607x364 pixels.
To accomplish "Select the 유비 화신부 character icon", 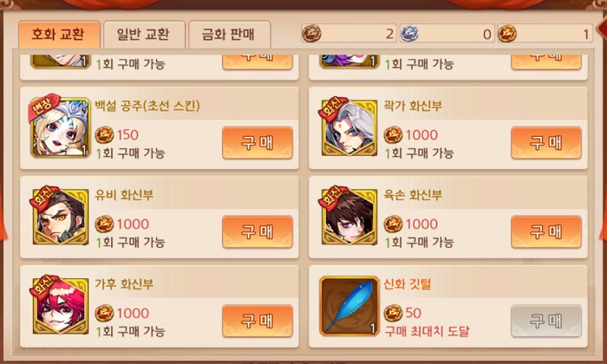I will 60,217.
